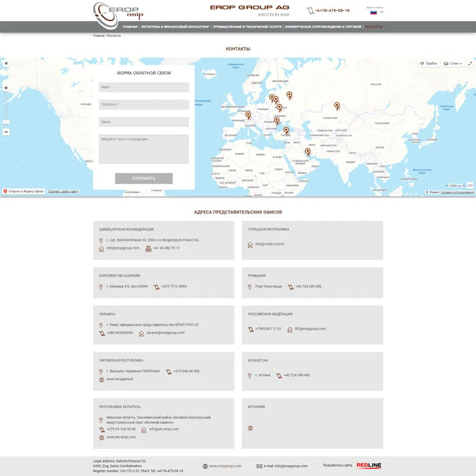
Task: Click phone icon in Ukraine card
Action: tap(102, 333)
